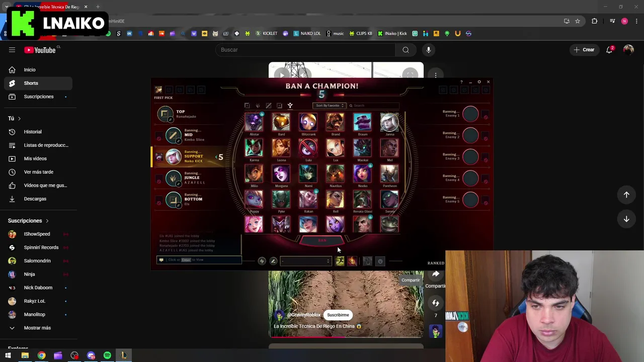Expand the Suscripciones section header
The height and width of the screenshot is (362, 644).
(28, 221)
